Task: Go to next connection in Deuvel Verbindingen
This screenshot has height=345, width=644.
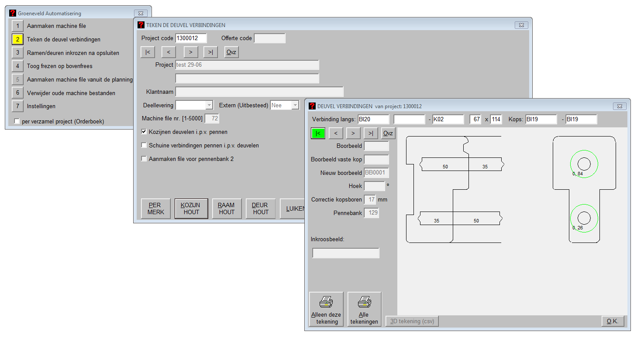Action: click(x=353, y=133)
